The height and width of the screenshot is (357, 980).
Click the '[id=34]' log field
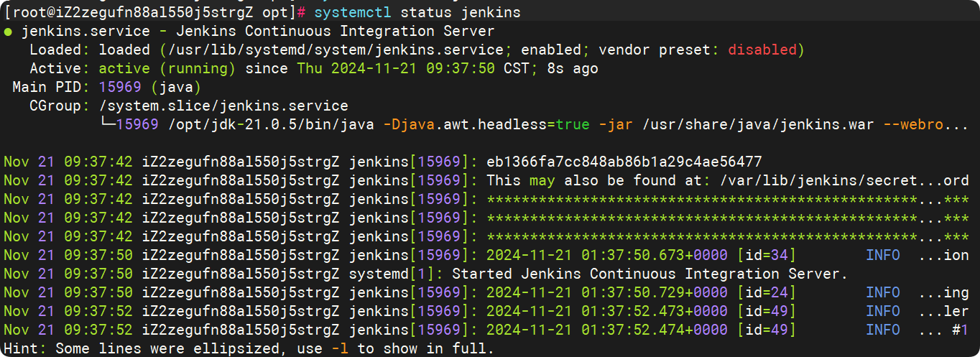(767, 255)
